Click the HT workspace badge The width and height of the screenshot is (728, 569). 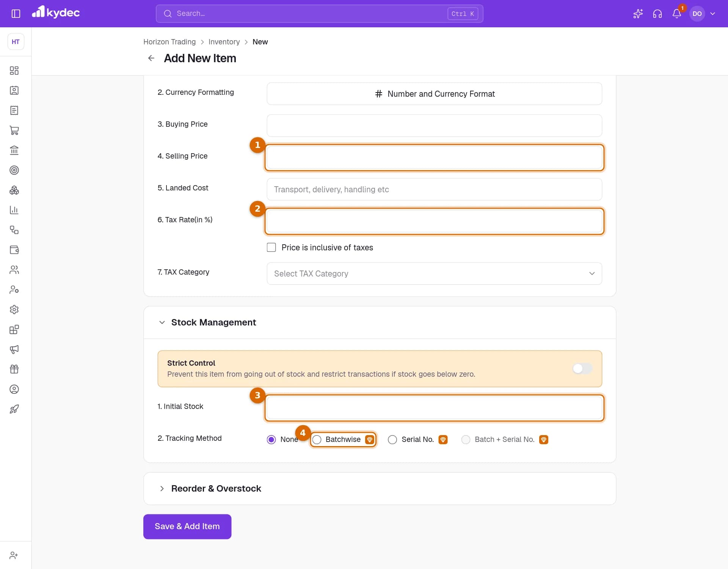[16, 42]
